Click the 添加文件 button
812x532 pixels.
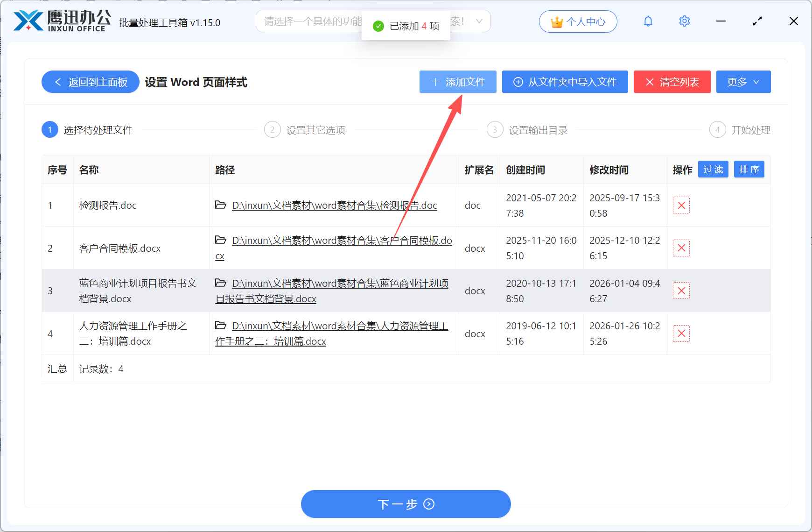(458, 82)
